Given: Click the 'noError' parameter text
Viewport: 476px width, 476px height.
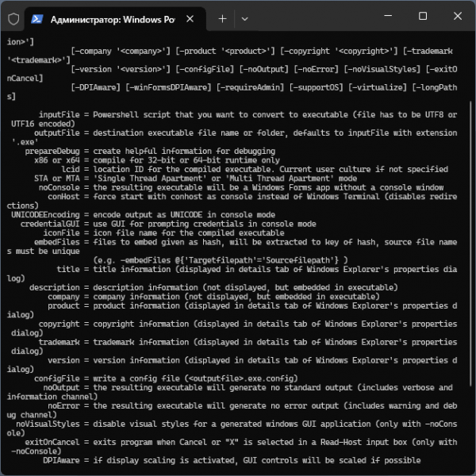Looking at the screenshot, I should pyautogui.click(x=63, y=406).
